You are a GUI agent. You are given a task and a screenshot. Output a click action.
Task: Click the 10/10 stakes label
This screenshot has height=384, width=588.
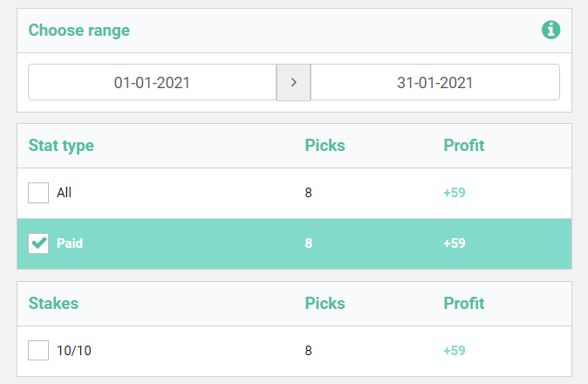pyautogui.click(x=74, y=351)
